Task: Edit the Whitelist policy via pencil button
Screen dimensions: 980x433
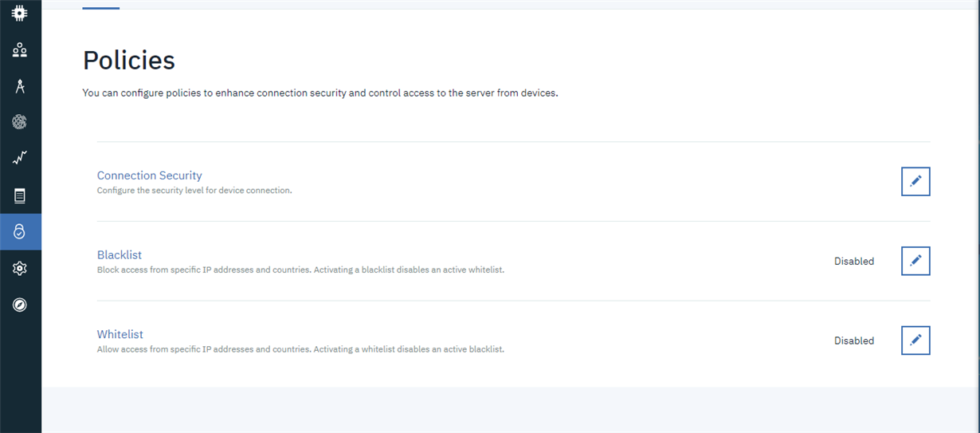Action: pyautogui.click(x=915, y=340)
